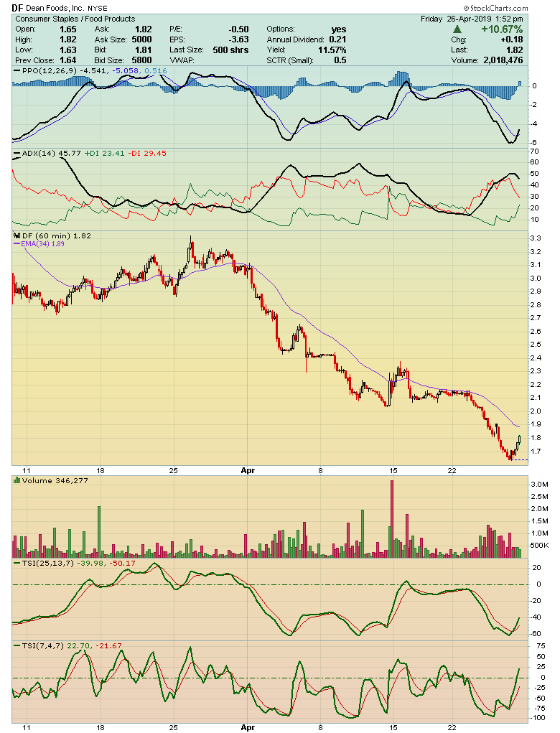Click the TSI(7,4,7) indicator label
The width and height of the screenshot is (560, 733).
point(44,646)
